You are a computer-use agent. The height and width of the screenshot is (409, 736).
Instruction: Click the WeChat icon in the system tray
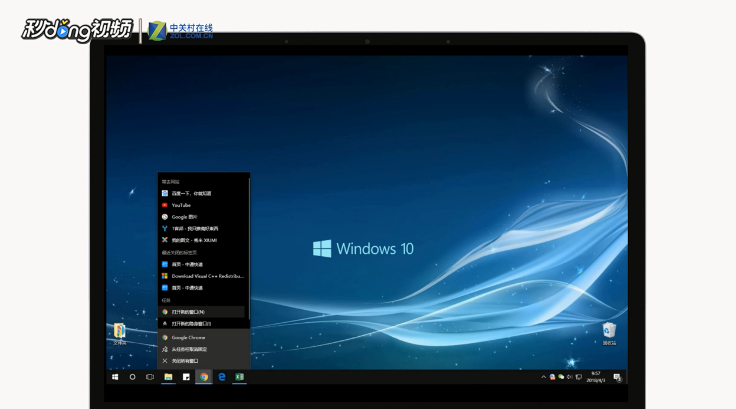point(561,377)
